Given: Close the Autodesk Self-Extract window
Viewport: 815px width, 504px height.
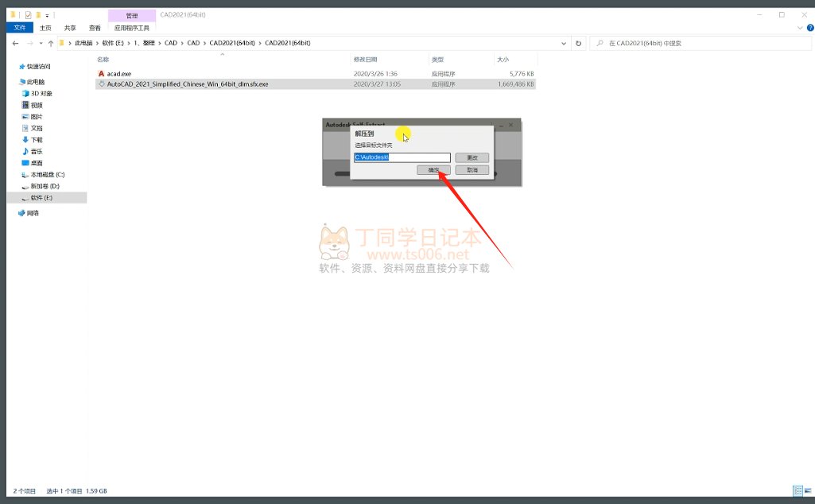Looking at the screenshot, I should [x=511, y=125].
